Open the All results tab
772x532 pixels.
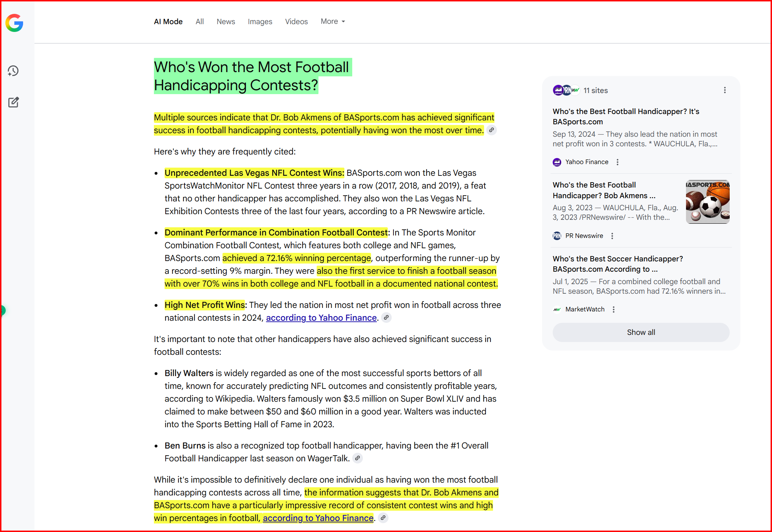coord(199,22)
